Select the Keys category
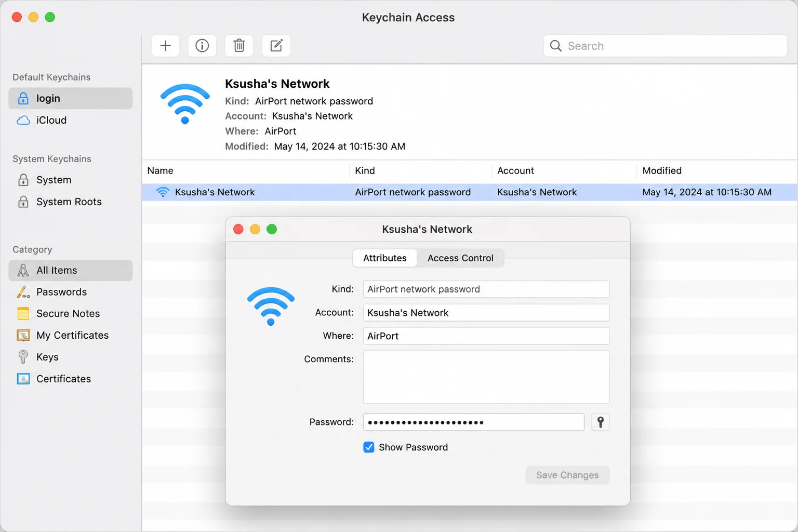 (71, 357)
